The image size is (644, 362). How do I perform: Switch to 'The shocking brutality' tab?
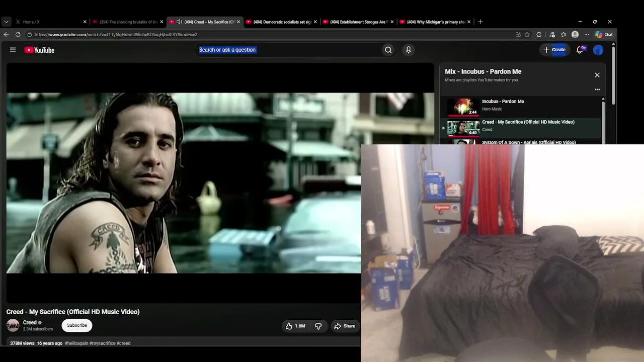127,22
